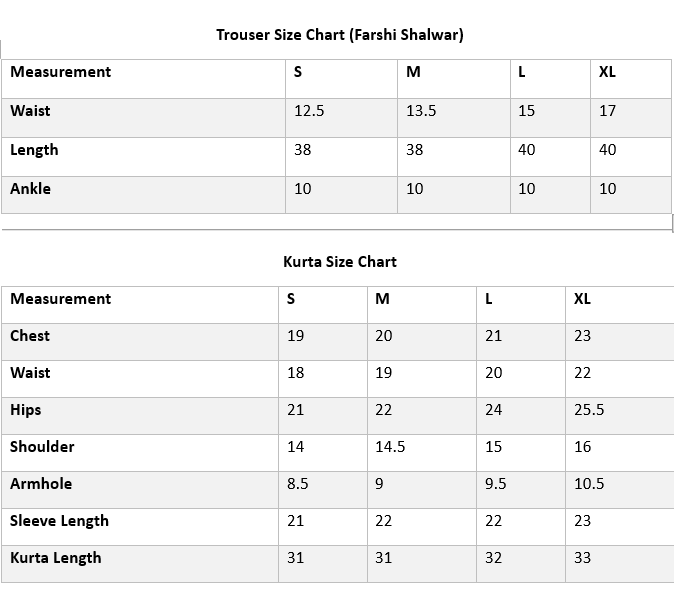The image size is (674, 597).
Task: Click the Ankle value under size M
Action: (x=414, y=189)
